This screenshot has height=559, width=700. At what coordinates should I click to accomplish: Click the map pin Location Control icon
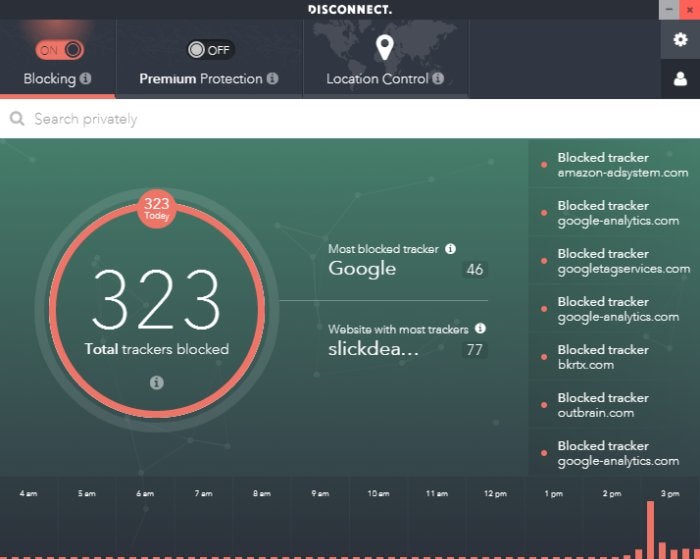point(384,47)
